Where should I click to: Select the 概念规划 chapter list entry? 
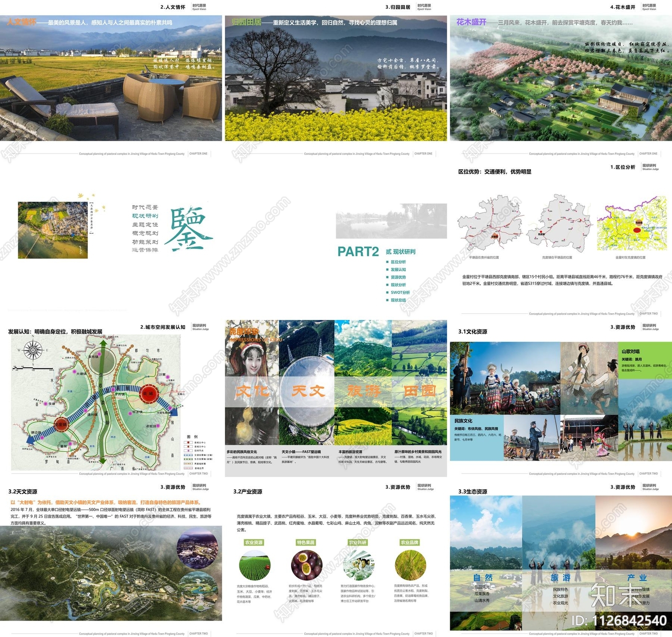pyautogui.click(x=145, y=233)
